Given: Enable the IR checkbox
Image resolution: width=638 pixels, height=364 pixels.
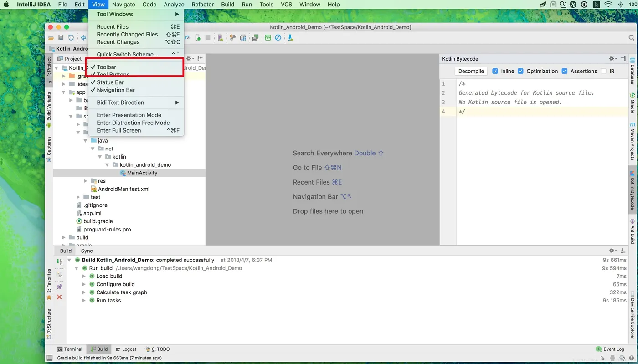Looking at the screenshot, I should (x=604, y=71).
